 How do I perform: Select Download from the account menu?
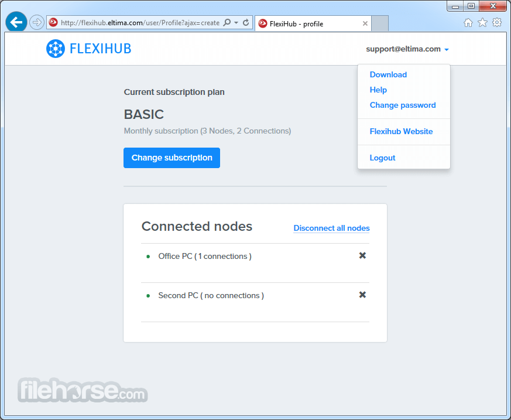pos(388,74)
